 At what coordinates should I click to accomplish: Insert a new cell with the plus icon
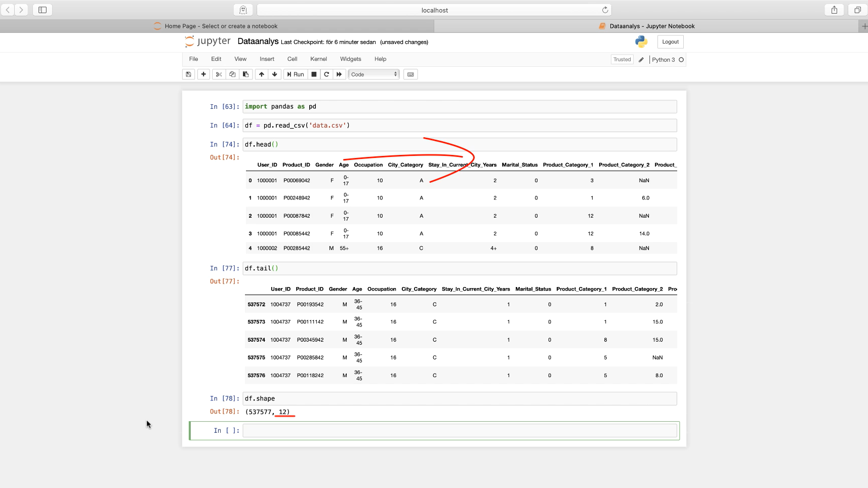click(x=203, y=74)
